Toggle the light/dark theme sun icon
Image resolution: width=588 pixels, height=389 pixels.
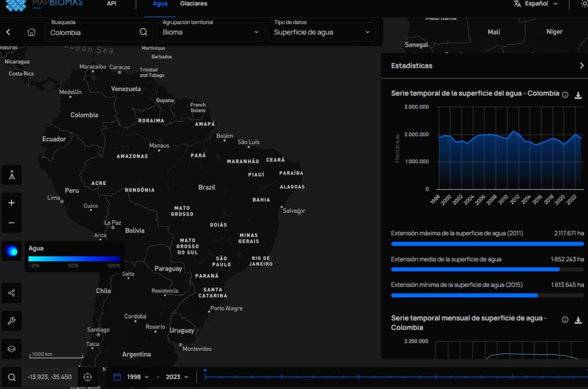pyautogui.click(x=584, y=4)
